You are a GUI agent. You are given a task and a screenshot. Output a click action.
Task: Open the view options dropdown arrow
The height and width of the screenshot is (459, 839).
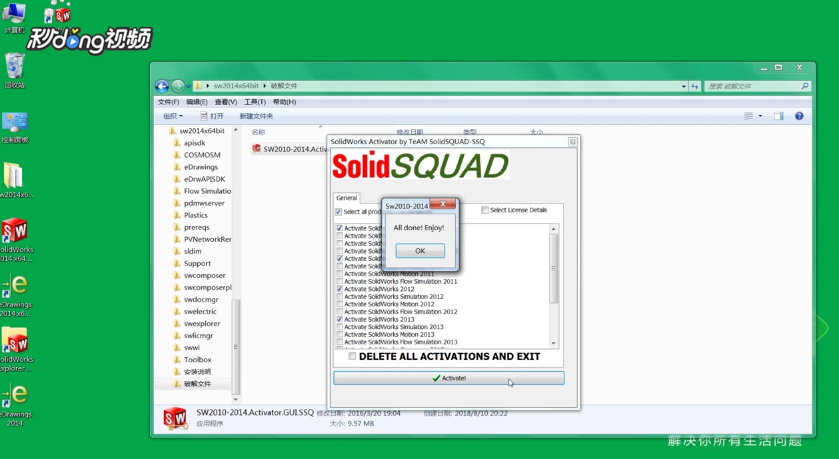pos(760,116)
